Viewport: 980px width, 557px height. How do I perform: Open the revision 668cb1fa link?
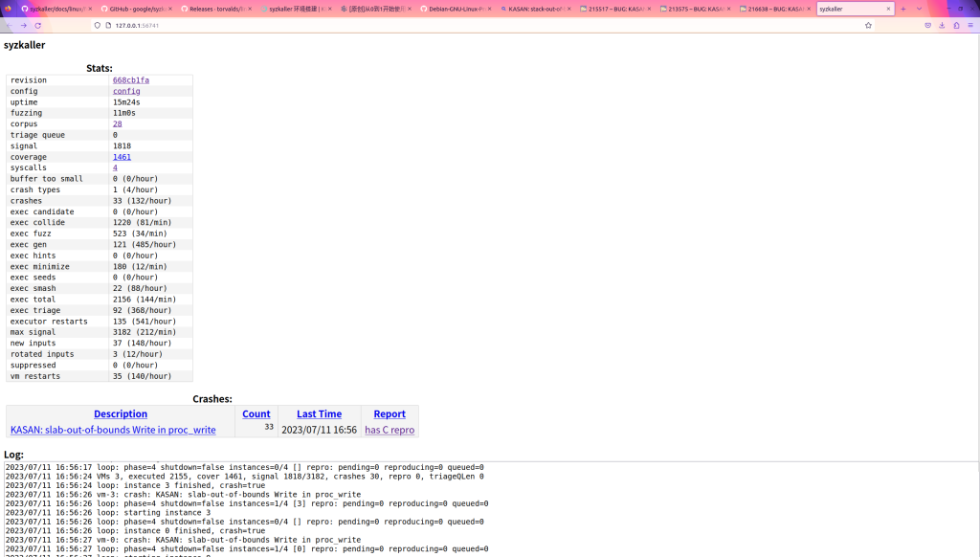tap(130, 80)
